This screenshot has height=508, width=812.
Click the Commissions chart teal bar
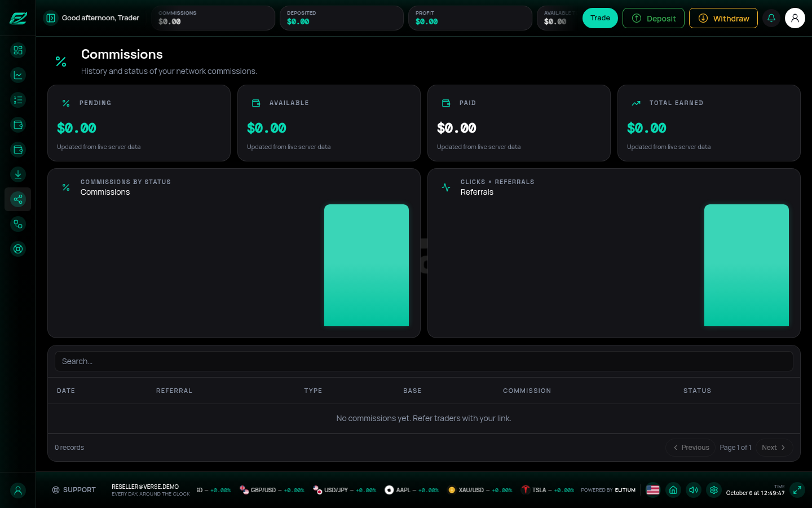[x=367, y=265]
